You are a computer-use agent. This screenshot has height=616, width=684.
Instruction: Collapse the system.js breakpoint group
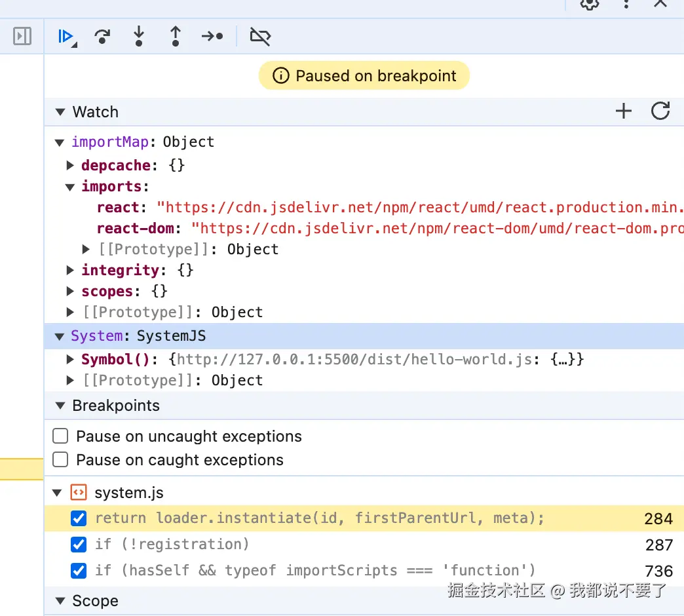tap(57, 493)
